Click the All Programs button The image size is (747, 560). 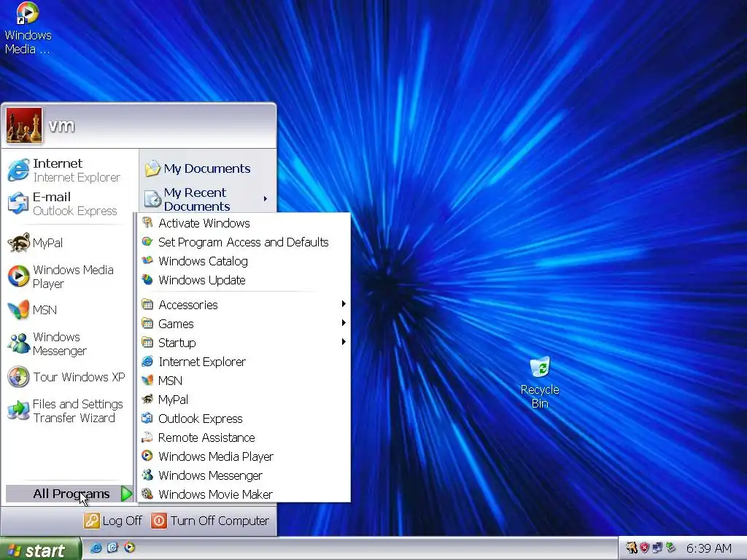[69, 494]
